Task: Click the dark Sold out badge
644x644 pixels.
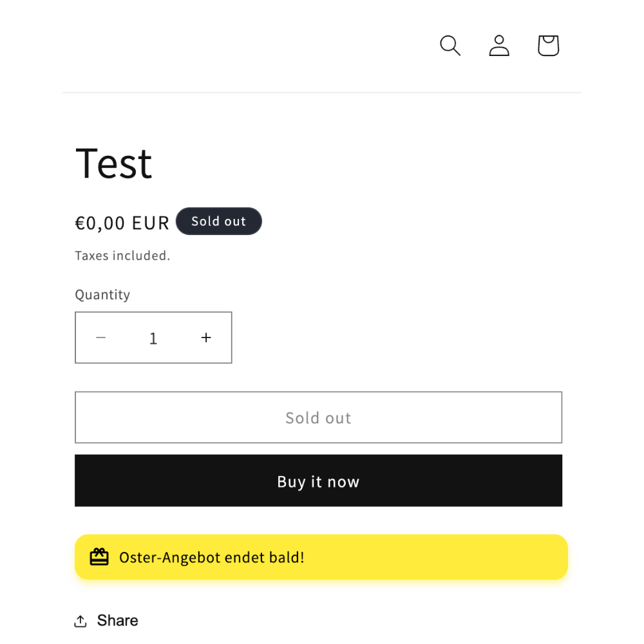Action: click(x=218, y=222)
